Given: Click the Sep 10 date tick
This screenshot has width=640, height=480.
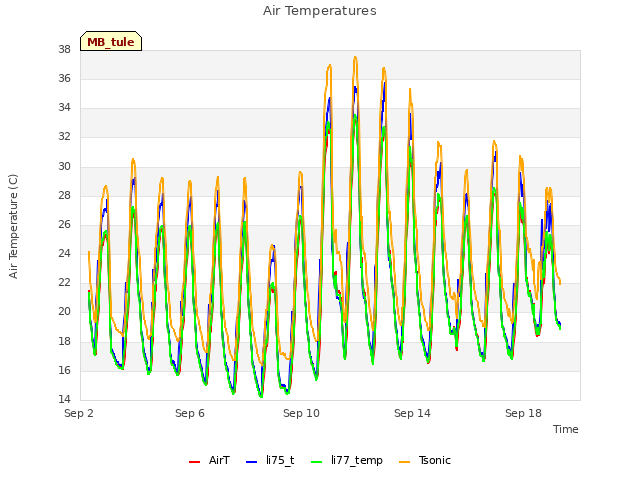Looking at the screenshot, I should [301, 413].
